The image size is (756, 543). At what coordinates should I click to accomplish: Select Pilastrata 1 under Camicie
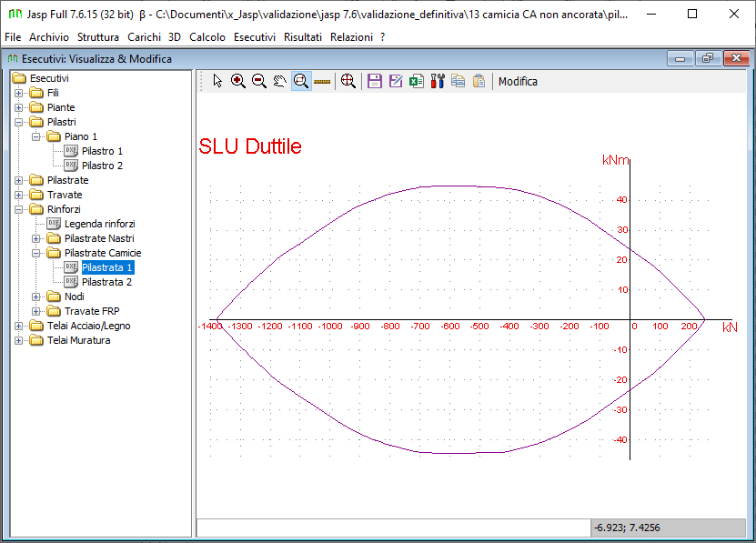[107, 267]
